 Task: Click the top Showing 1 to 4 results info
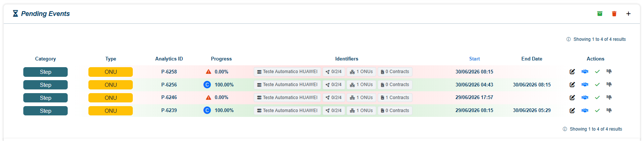596,39
